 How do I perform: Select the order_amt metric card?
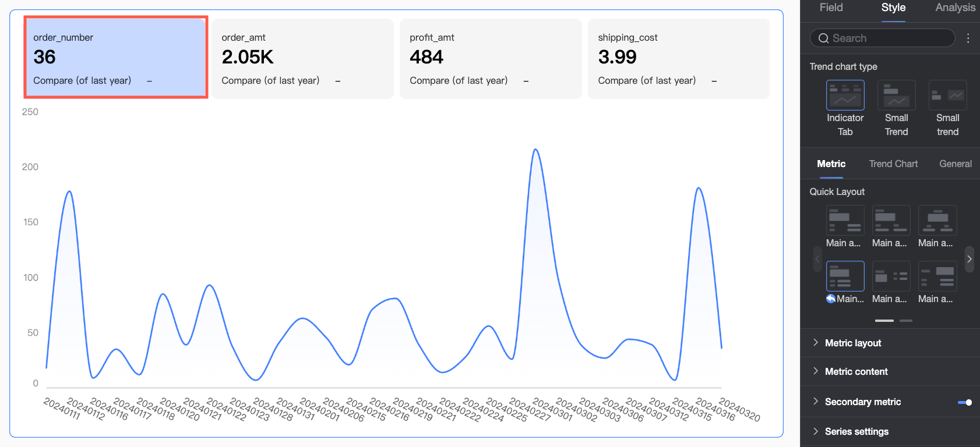[x=302, y=59]
